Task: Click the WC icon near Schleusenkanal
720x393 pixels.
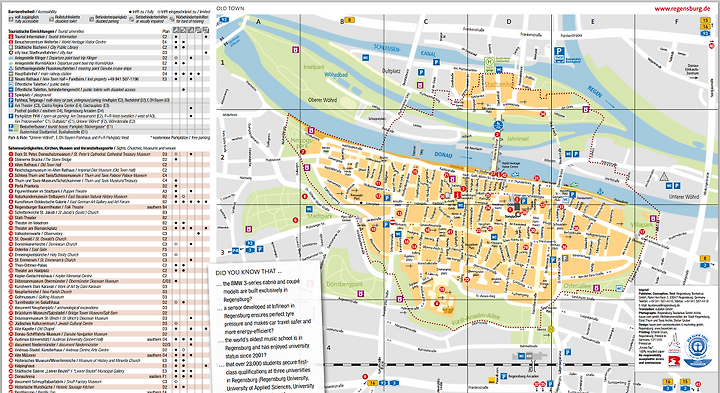Action: coord(366,58)
